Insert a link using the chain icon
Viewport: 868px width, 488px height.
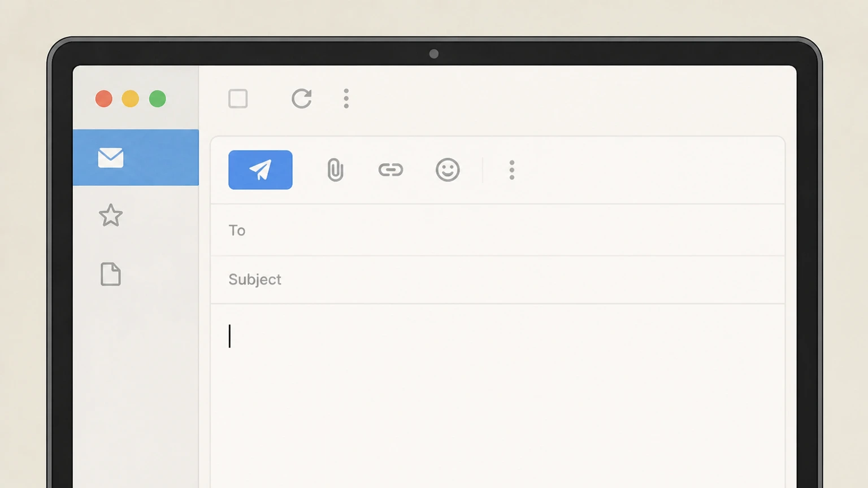(x=390, y=170)
